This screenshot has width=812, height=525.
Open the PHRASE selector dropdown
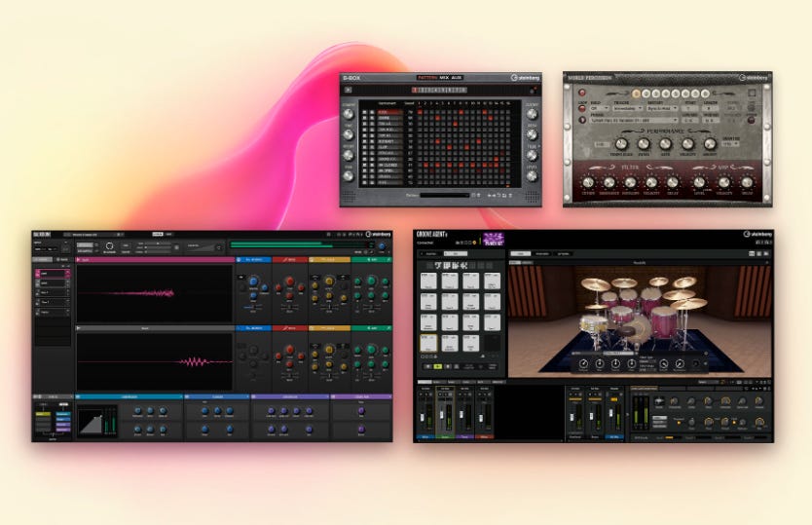[635, 120]
